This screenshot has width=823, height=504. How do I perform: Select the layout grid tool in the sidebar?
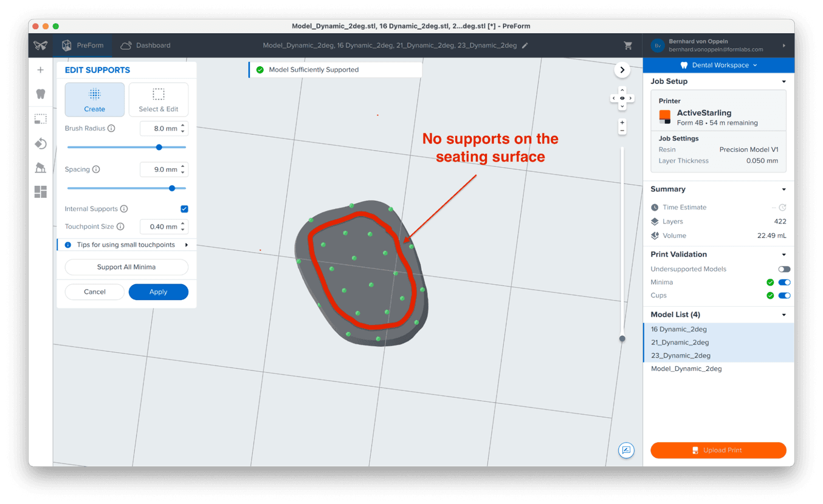(41, 192)
